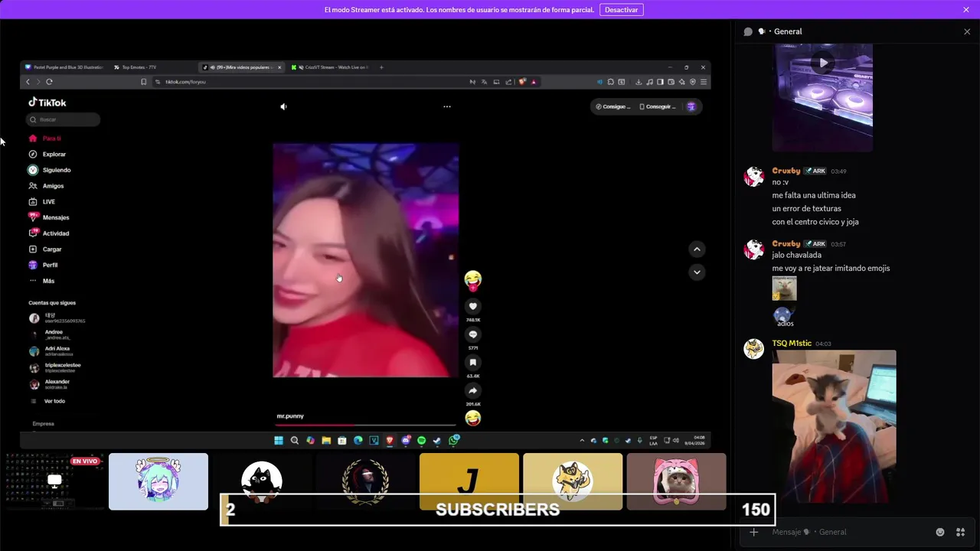
Task: Open the Siguiendo feed
Action: (x=49, y=170)
